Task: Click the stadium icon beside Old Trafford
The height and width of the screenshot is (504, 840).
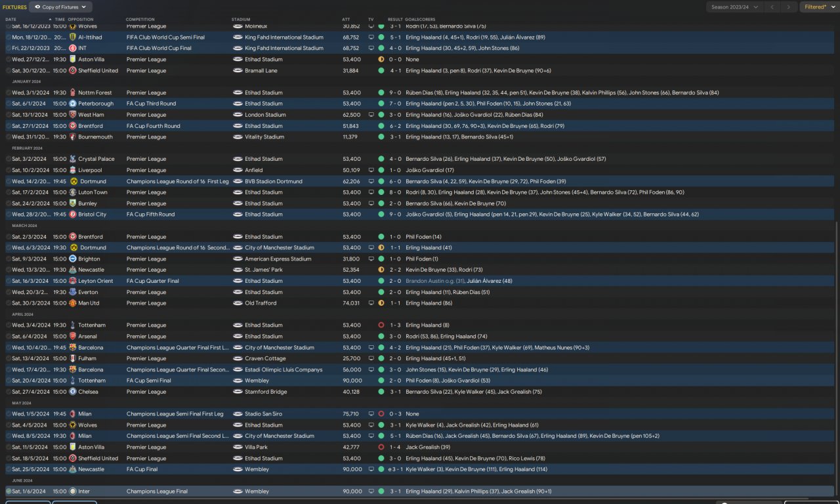Action: click(238, 303)
